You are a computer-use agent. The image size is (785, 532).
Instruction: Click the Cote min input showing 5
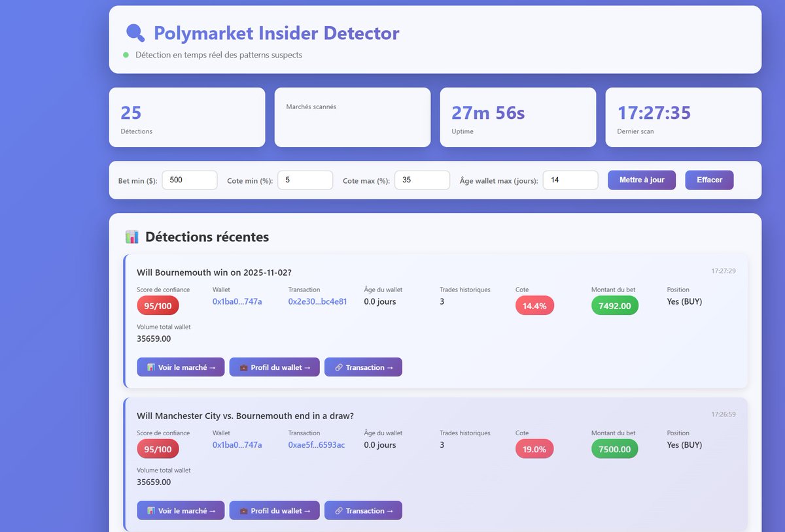pos(305,180)
